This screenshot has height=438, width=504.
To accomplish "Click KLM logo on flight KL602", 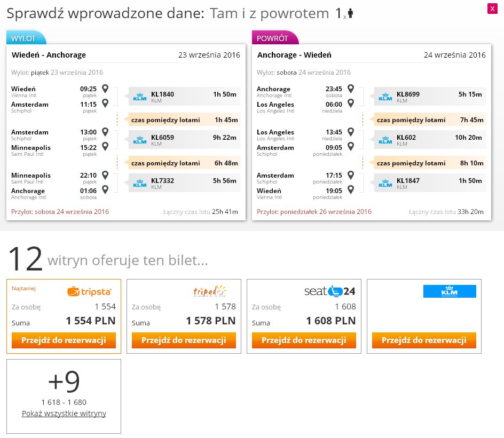I will [x=385, y=140].
